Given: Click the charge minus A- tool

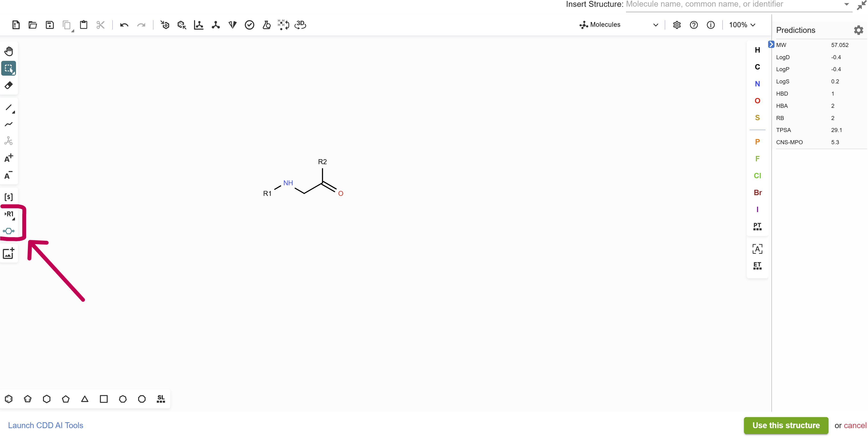Looking at the screenshot, I should point(9,175).
